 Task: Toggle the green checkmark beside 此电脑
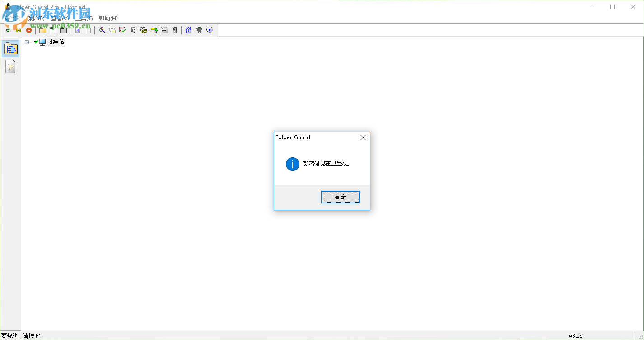[36, 41]
